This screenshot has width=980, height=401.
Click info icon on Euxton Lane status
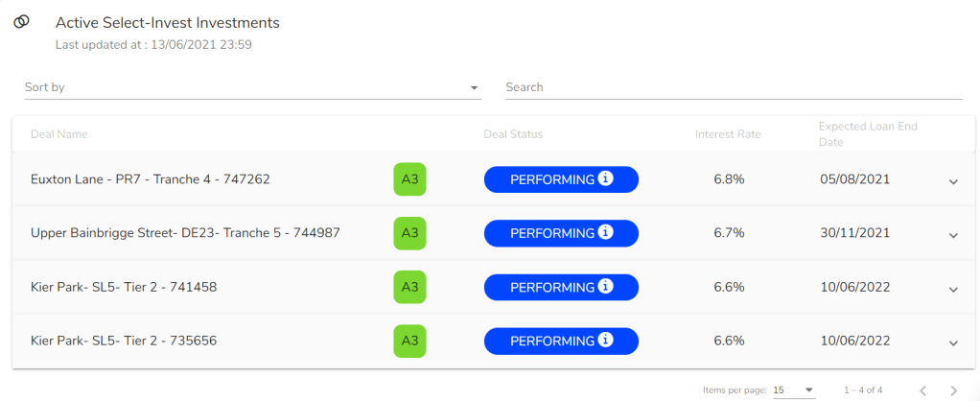point(605,178)
